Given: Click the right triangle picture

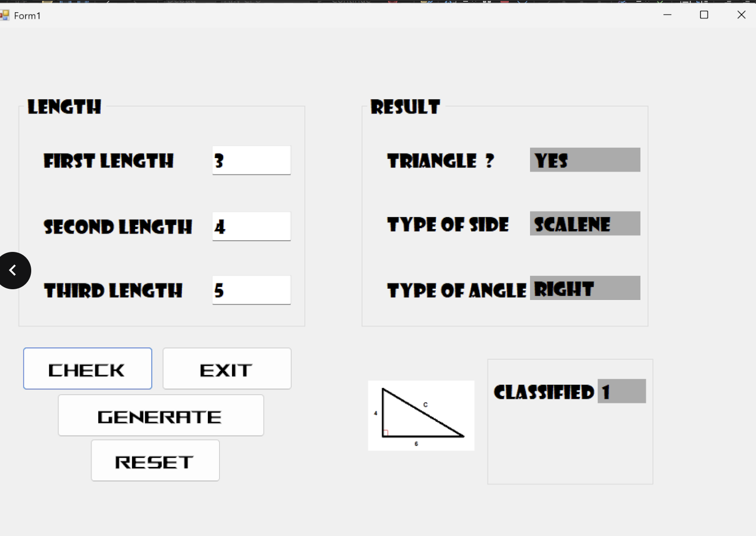Looking at the screenshot, I should 421,415.
